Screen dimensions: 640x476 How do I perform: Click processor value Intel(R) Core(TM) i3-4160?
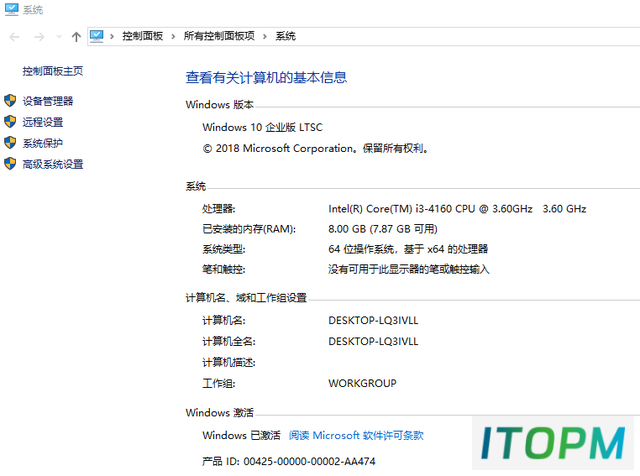tap(457, 209)
